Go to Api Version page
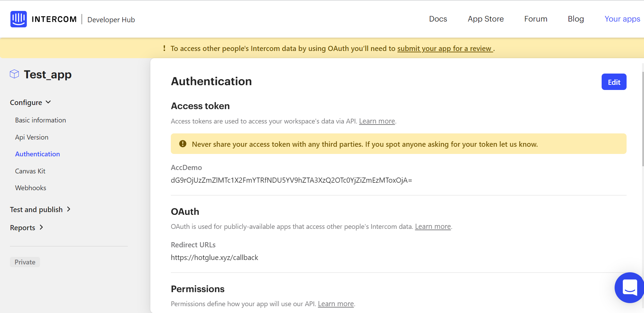This screenshot has width=644, height=313. (32, 137)
